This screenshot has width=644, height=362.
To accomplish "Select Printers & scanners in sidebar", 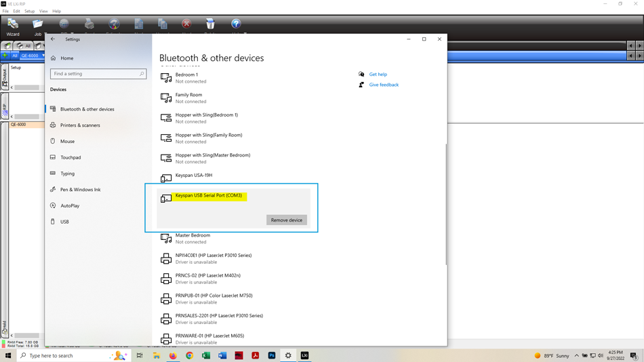I will 80,125.
